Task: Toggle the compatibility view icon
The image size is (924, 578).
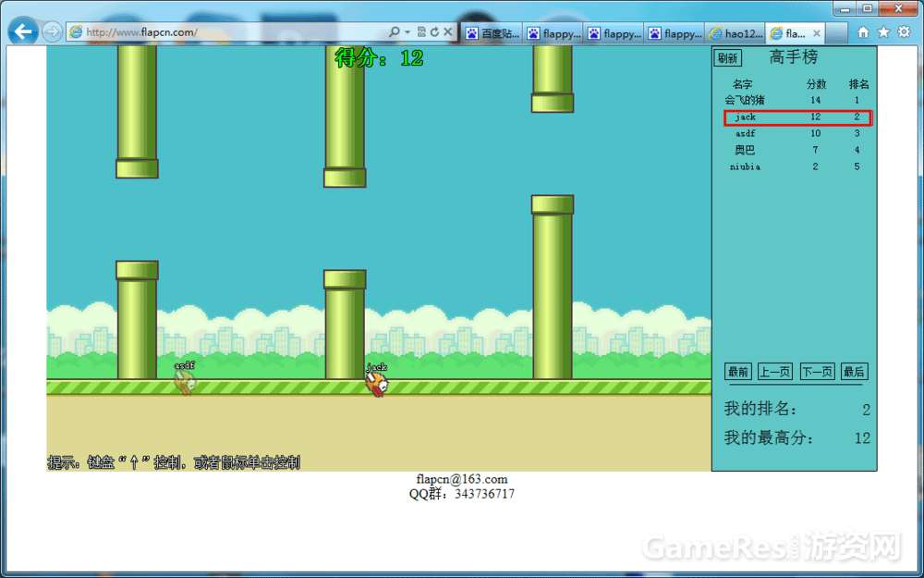Action: point(421,31)
